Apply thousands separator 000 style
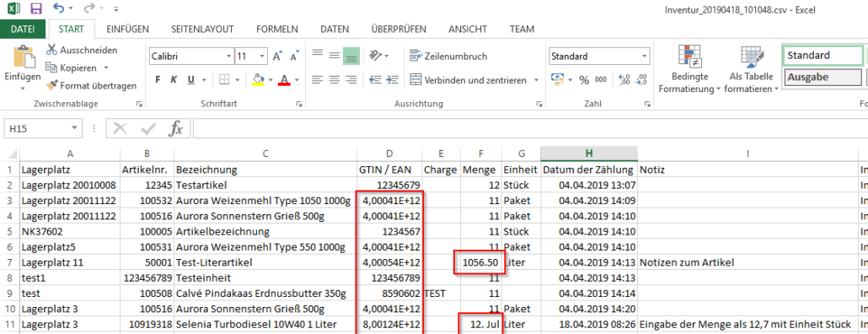Image resolution: width=868 pixels, height=334 pixels. 601,80
